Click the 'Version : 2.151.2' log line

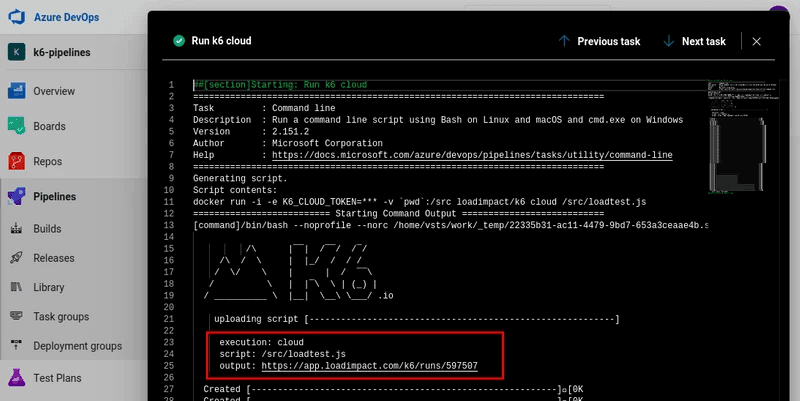click(251, 132)
